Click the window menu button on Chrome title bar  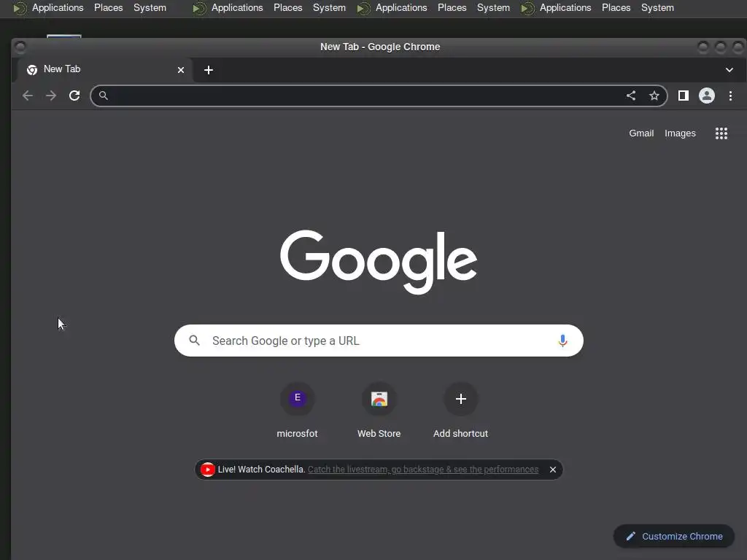tap(20, 47)
